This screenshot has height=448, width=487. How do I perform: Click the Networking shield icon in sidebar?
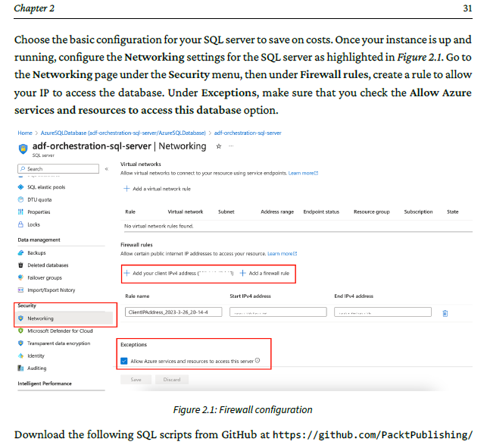pos(20,318)
